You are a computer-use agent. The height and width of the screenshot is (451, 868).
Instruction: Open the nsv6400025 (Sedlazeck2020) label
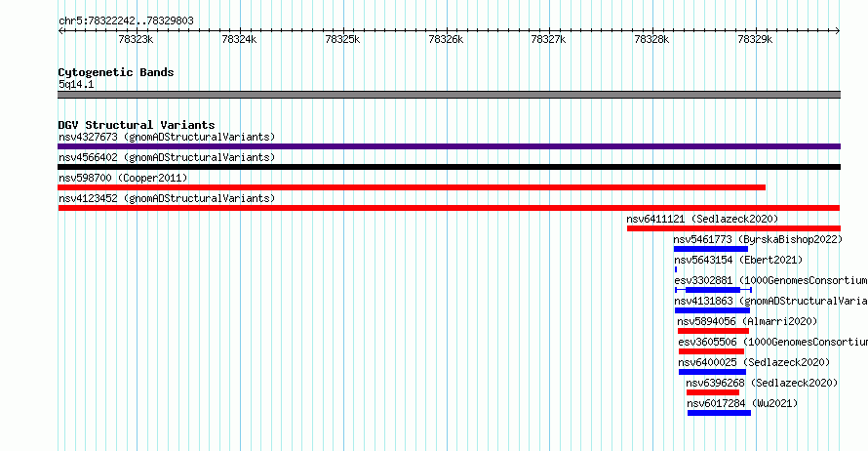[x=754, y=362]
